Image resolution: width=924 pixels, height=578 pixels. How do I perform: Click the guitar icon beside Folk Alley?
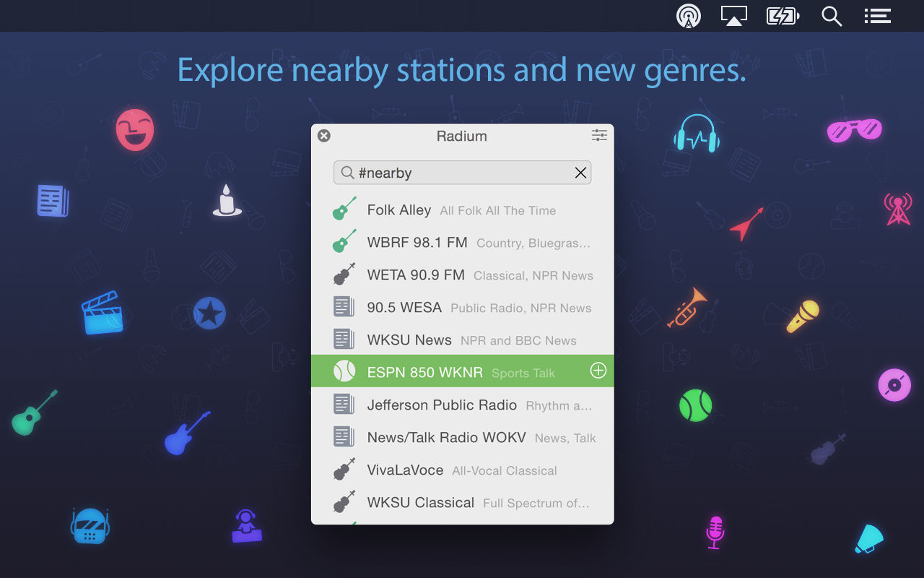344,209
